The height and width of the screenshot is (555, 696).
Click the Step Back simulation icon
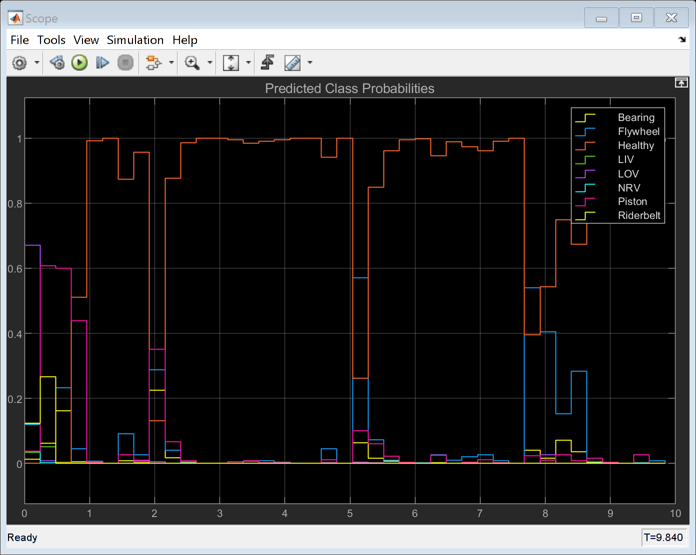point(57,63)
